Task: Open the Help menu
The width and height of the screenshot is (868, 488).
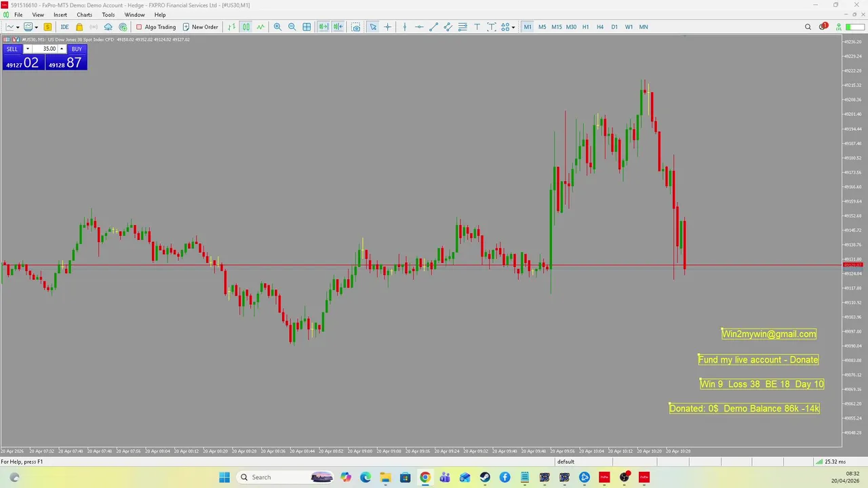Action: pos(160,15)
